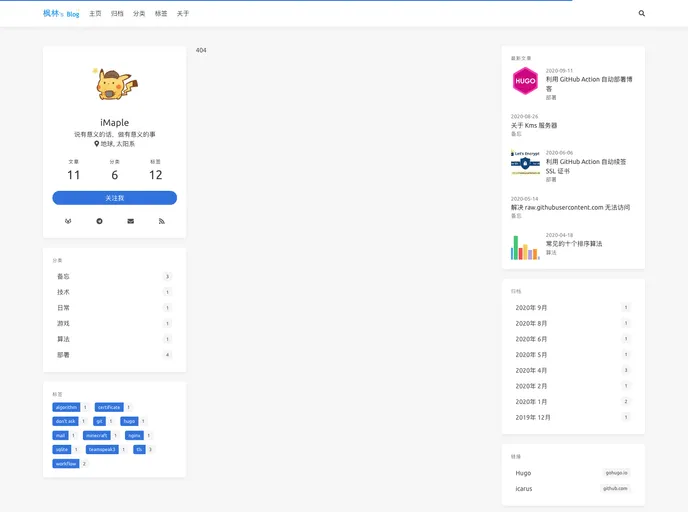
Task: Click the envelope email icon
Action: pyautogui.click(x=130, y=221)
